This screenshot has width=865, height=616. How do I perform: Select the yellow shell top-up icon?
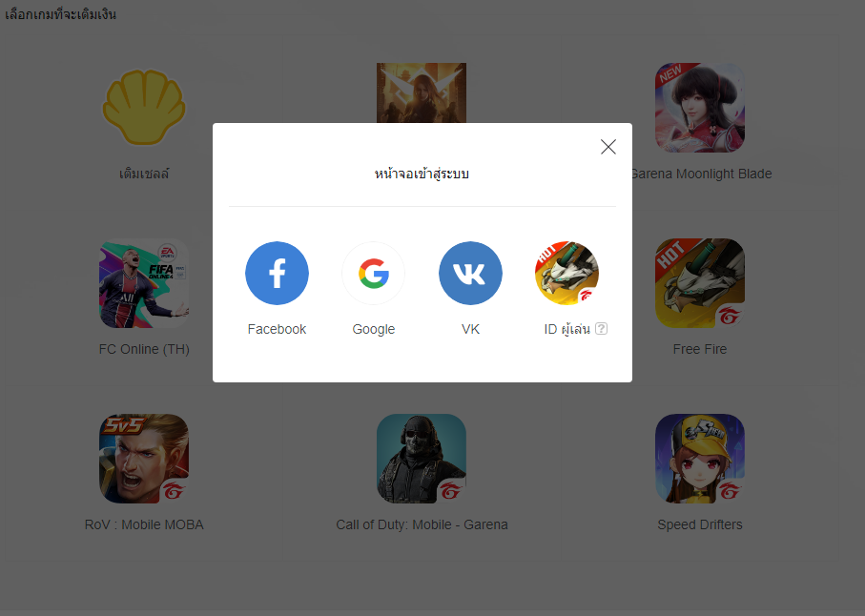pyautogui.click(x=144, y=107)
